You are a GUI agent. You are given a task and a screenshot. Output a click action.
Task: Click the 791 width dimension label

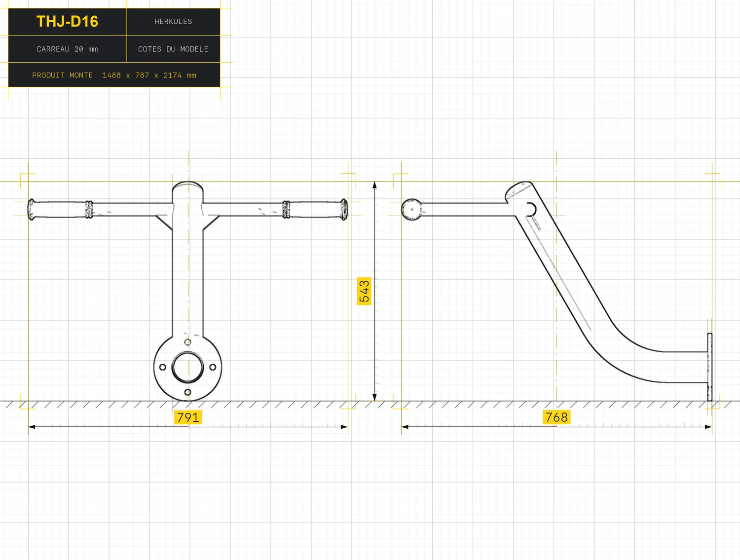(x=188, y=417)
